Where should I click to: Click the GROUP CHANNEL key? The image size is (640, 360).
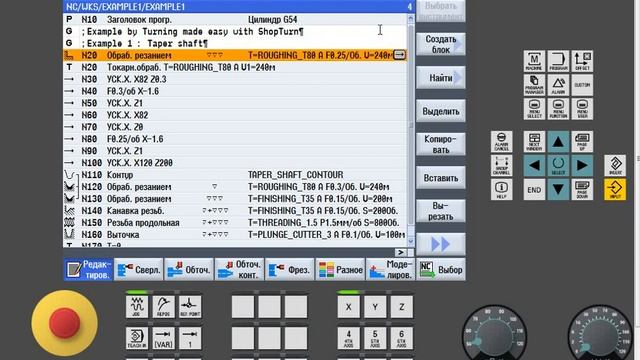point(501,166)
